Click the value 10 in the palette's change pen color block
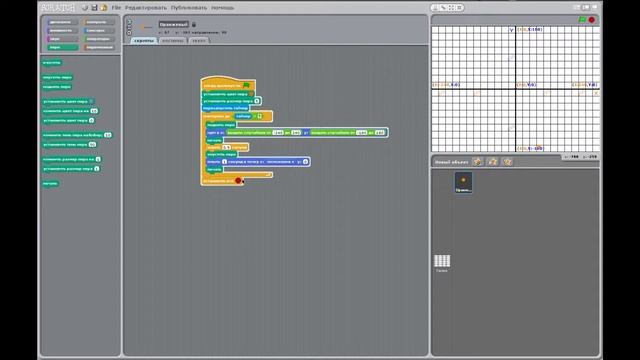Viewport: 640px width, 360px height. tap(94, 111)
